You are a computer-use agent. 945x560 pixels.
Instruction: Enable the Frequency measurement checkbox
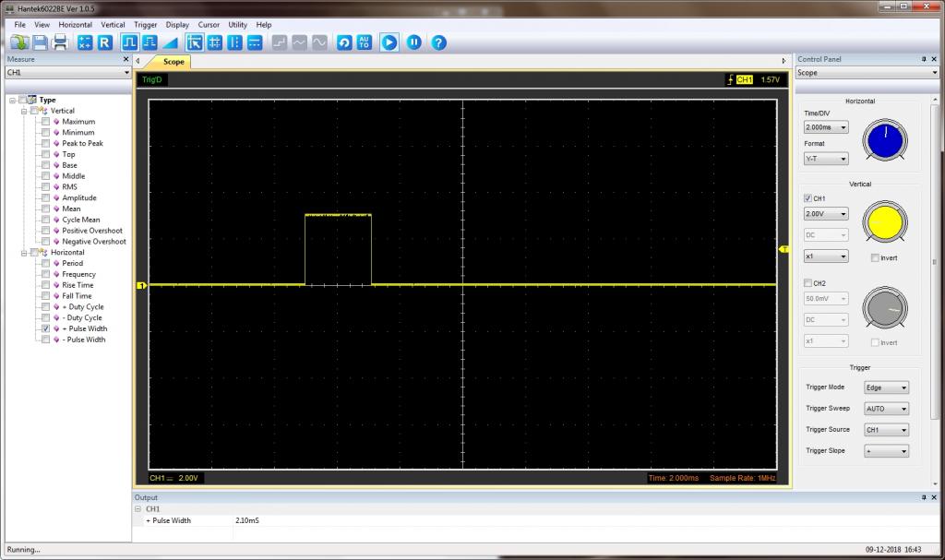click(45, 274)
